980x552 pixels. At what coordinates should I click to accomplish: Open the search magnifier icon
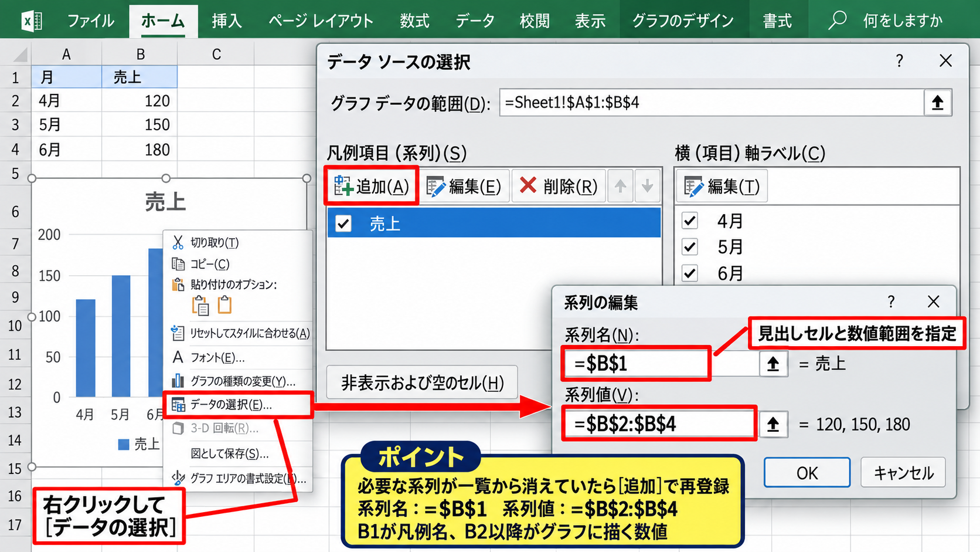(837, 20)
